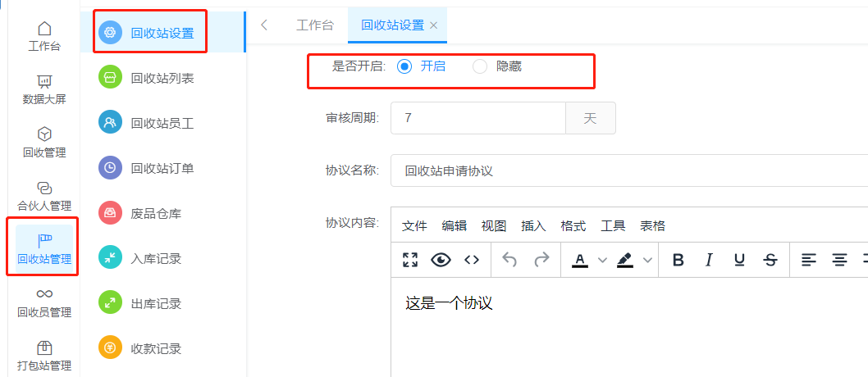Go to 回收站列表 in submenu

pyautogui.click(x=162, y=78)
